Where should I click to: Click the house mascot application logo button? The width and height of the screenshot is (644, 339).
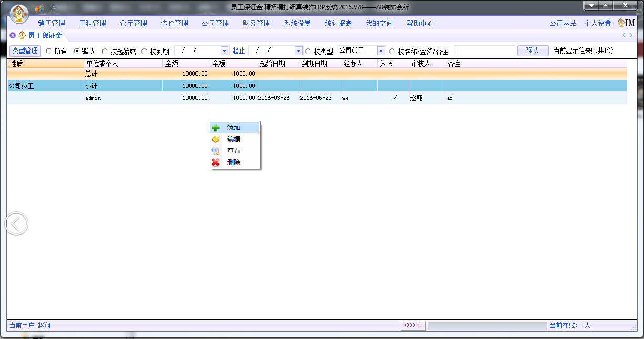(x=19, y=14)
